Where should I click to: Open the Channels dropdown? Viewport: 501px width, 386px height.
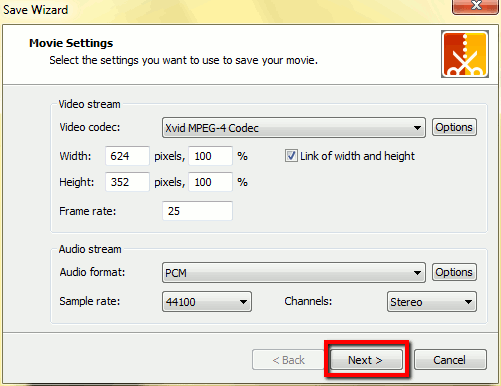click(x=432, y=302)
